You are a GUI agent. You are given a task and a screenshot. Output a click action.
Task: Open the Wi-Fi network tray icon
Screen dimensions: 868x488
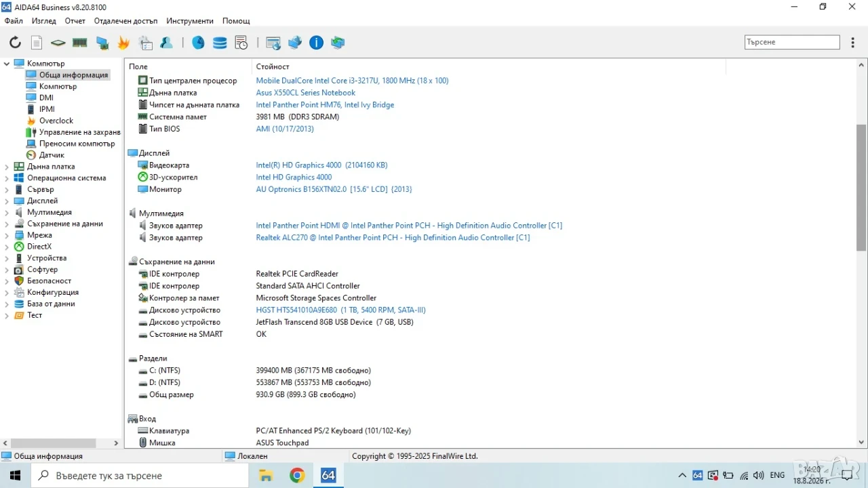[x=744, y=476]
